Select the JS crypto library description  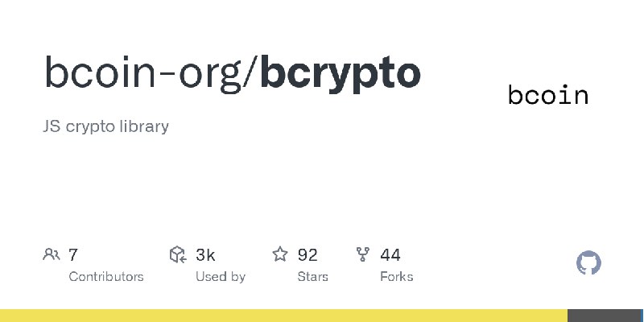105,126
